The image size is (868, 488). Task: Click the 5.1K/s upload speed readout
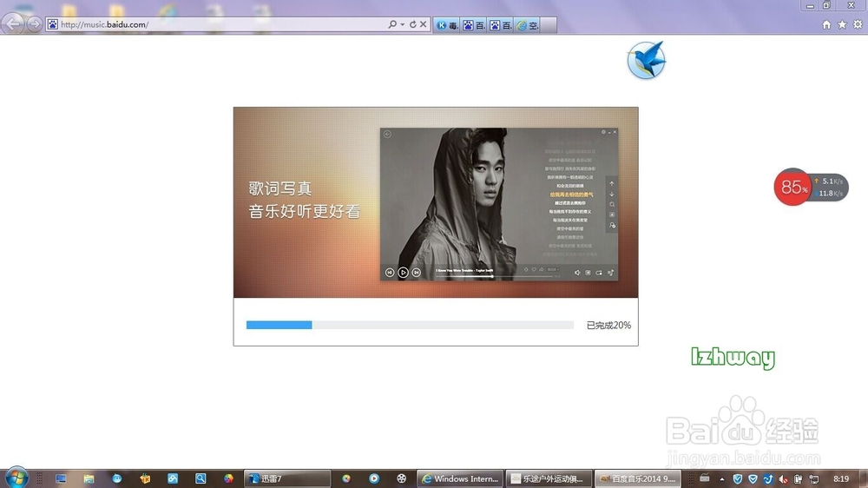(x=829, y=181)
